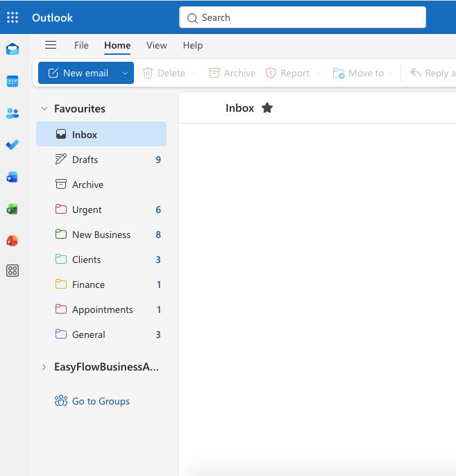This screenshot has width=456, height=476.
Task: Launch Word from the left rail
Action: [x=12, y=177]
